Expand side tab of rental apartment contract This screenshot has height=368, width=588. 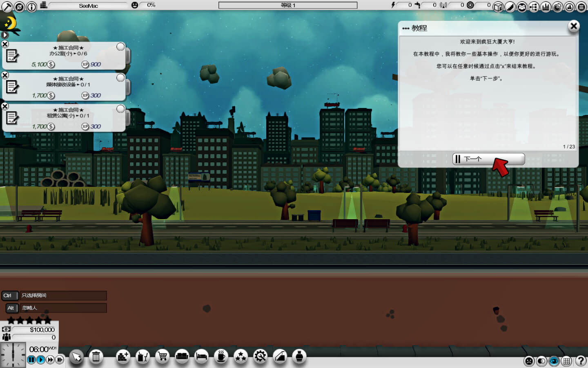pos(128,118)
